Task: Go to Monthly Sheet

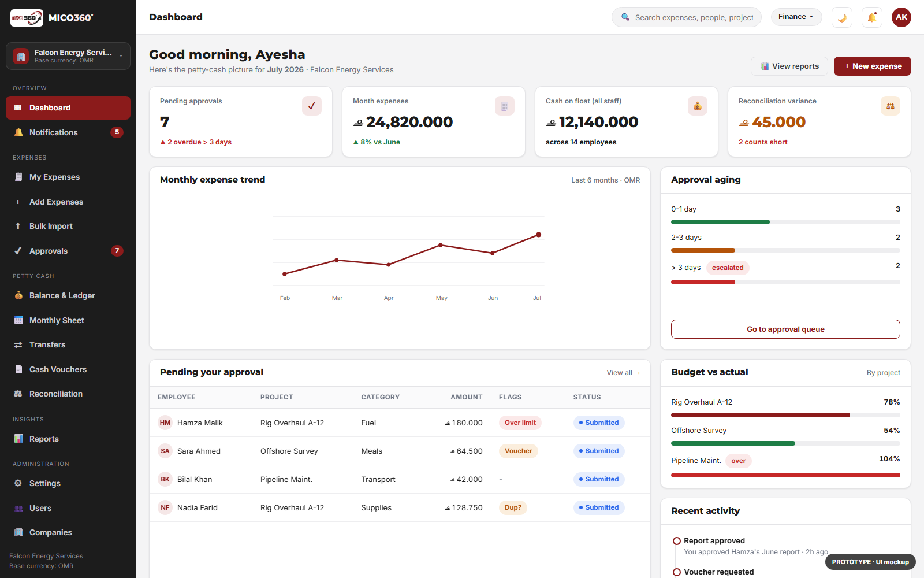Action: pyautogui.click(x=68, y=320)
